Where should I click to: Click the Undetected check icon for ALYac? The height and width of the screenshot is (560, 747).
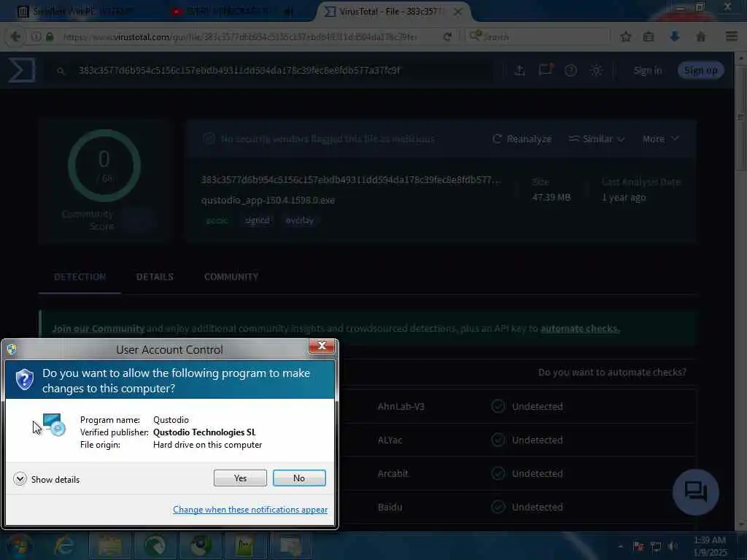[x=498, y=440]
